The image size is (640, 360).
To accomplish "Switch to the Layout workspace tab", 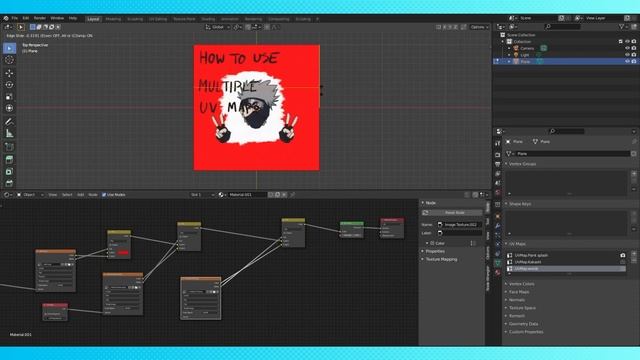I will coord(93,19).
